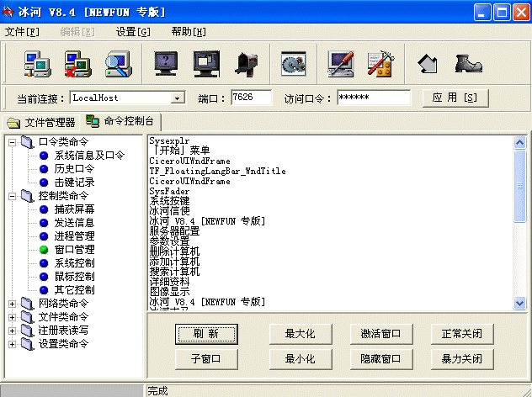
Task: Switch to the 命令控制台 tab
Action: tap(120, 121)
